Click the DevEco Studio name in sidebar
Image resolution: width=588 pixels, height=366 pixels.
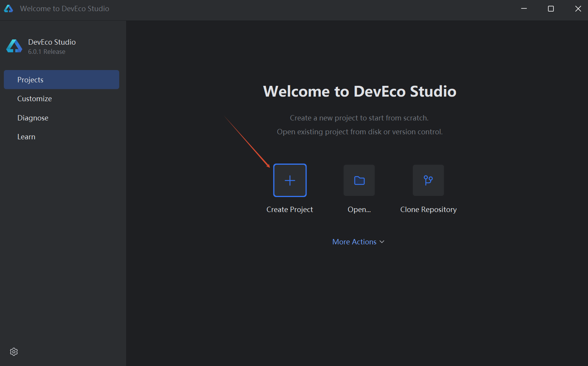click(x=52, y=42)
